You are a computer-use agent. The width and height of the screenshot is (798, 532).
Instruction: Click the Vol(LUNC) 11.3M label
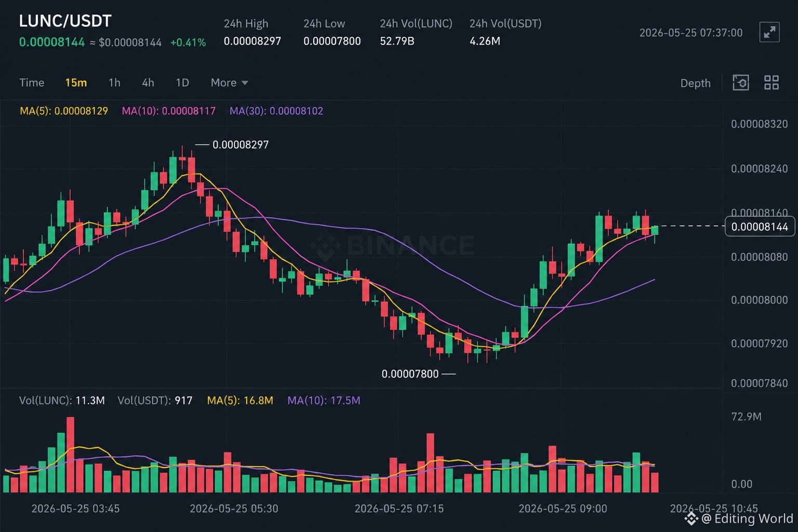(62, 401)
